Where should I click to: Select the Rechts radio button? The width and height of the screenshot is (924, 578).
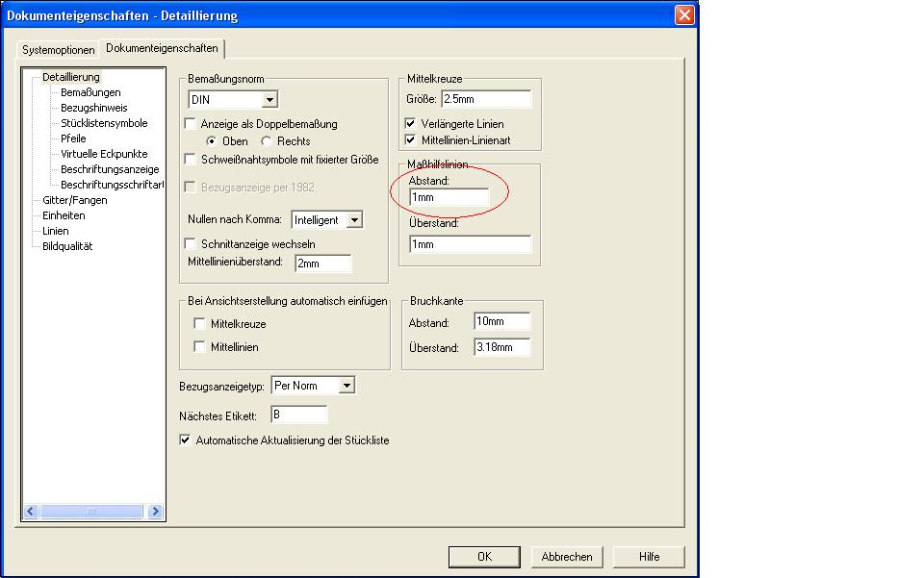click(267, 141)
